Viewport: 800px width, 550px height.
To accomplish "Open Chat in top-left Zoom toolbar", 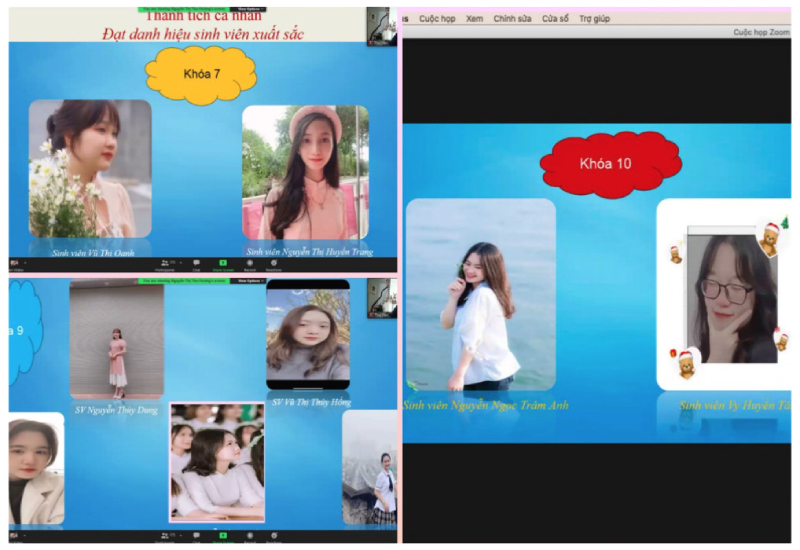I will click(196, 263).
